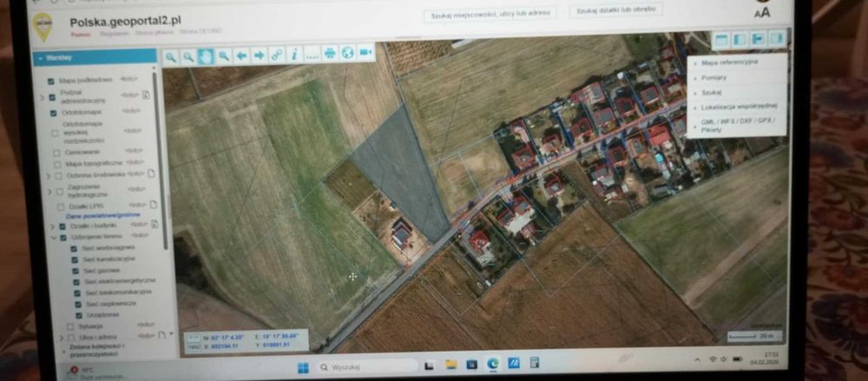The image size is (868, 381).
Task: Click the Regulamin link in header
Action: (114, 33)
